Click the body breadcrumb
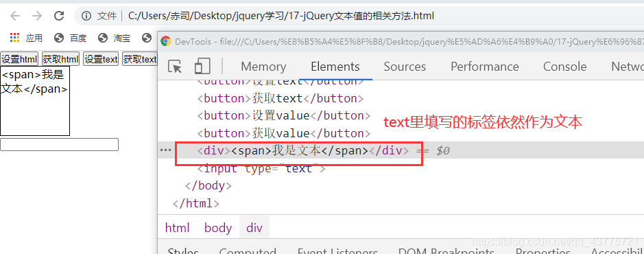Image resolution: width=644 pixels, height=254 pixels. tap(218, 228)
